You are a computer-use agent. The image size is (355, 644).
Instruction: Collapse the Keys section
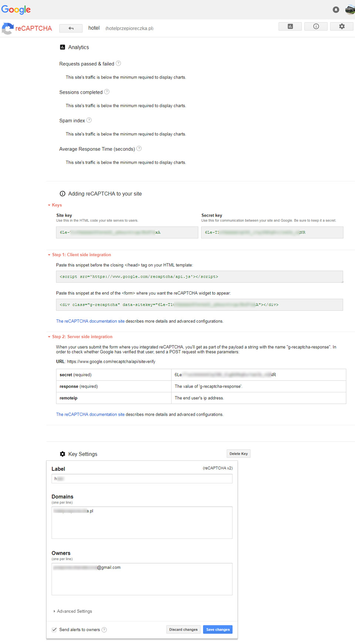[x=55, y=205]
